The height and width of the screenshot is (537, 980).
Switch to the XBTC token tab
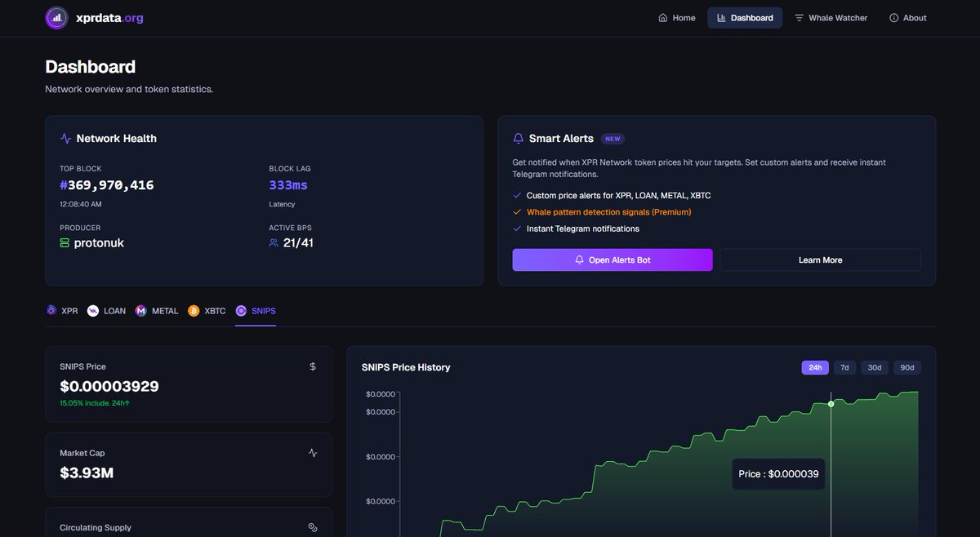click(x=207, y=311)
